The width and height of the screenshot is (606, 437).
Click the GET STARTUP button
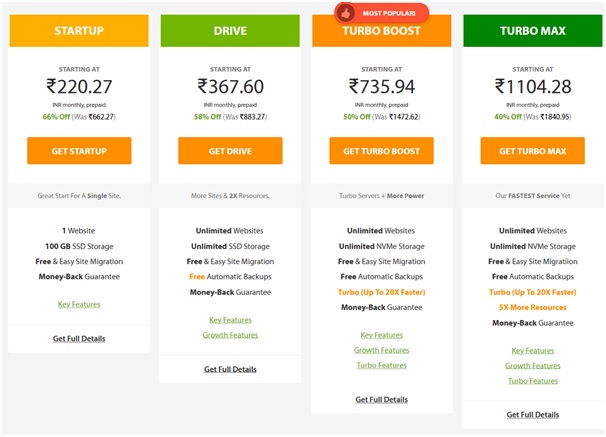click(x=79, y=151)
